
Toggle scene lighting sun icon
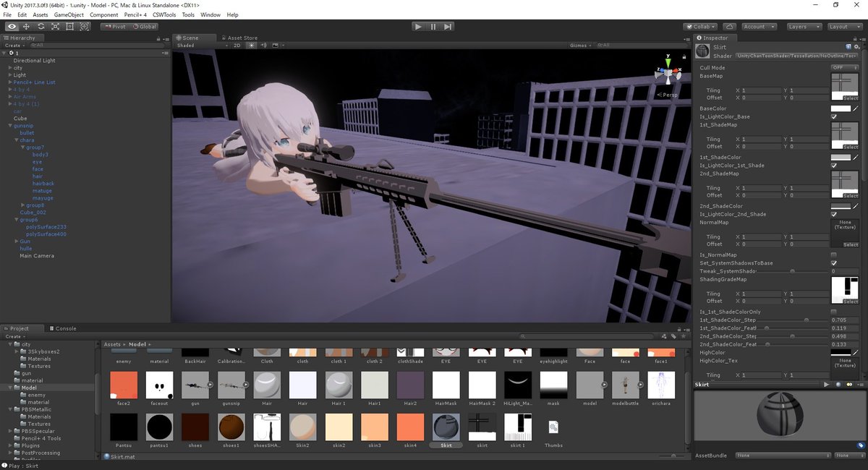(x=252, y=46)
